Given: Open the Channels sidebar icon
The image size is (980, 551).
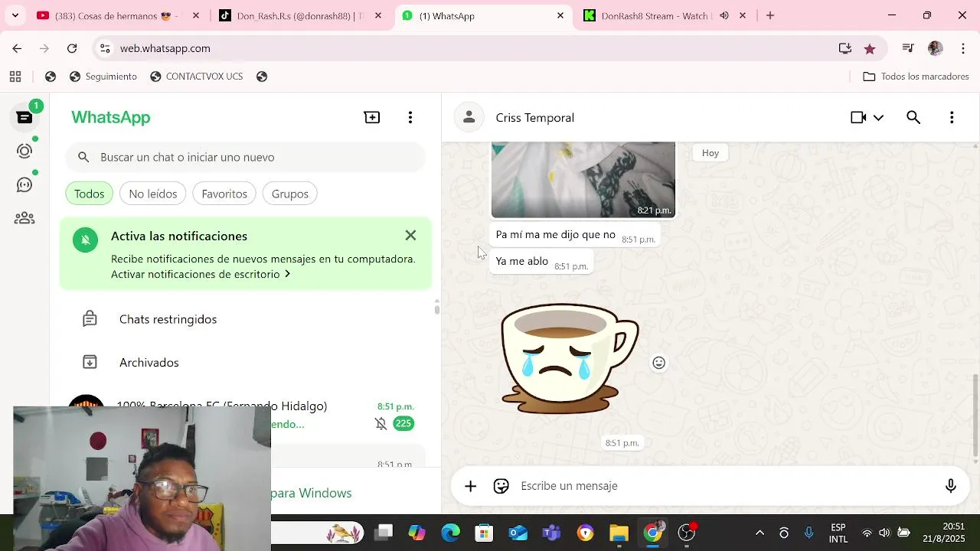Looking at the screenshot, I should tap(24, 184).
